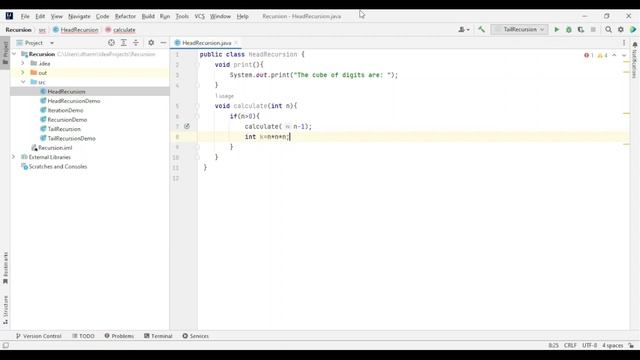Toggle the Project tool window stripe button
This screenshot has height=360, width=640.
(5, 52)
